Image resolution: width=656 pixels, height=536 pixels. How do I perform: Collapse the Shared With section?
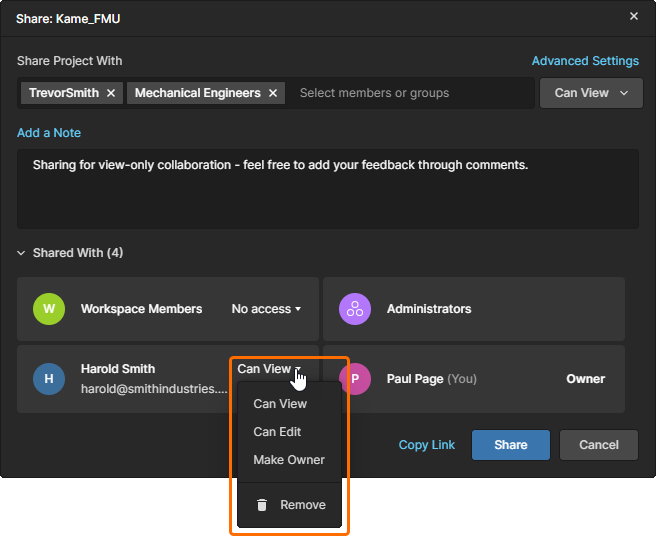point(22,253)
